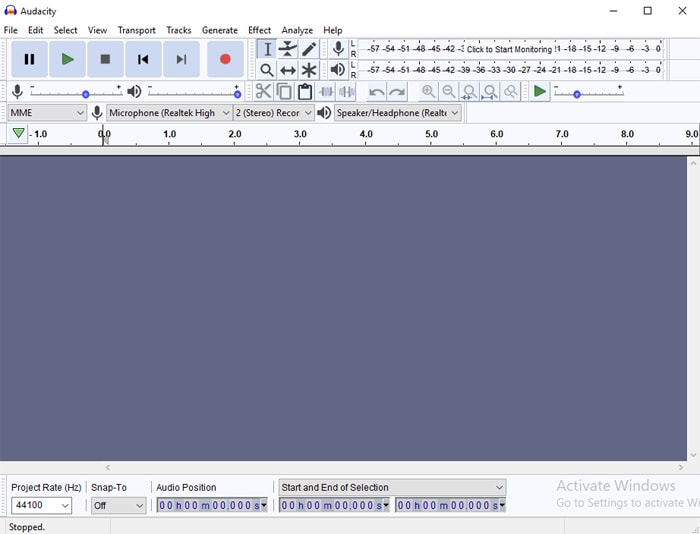Screen dimensions: 700x534
Task: Open the Transport menu
Action: 137,30
